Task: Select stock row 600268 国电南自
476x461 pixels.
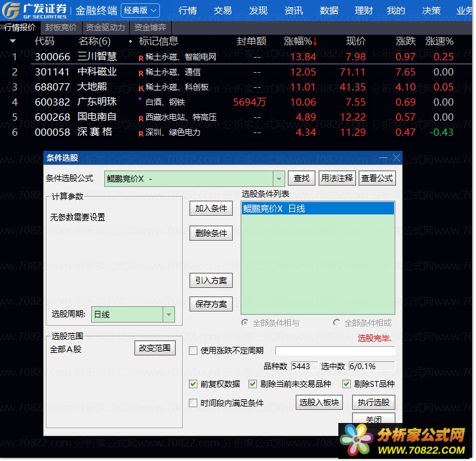Action: click(x=237, y=117)
